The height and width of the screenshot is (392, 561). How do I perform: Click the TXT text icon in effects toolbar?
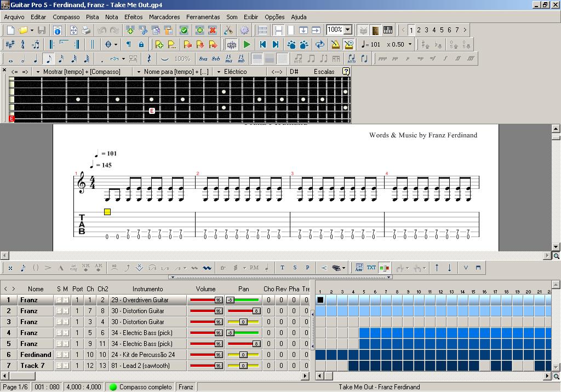pyautogui.click(x=371, y=268)
